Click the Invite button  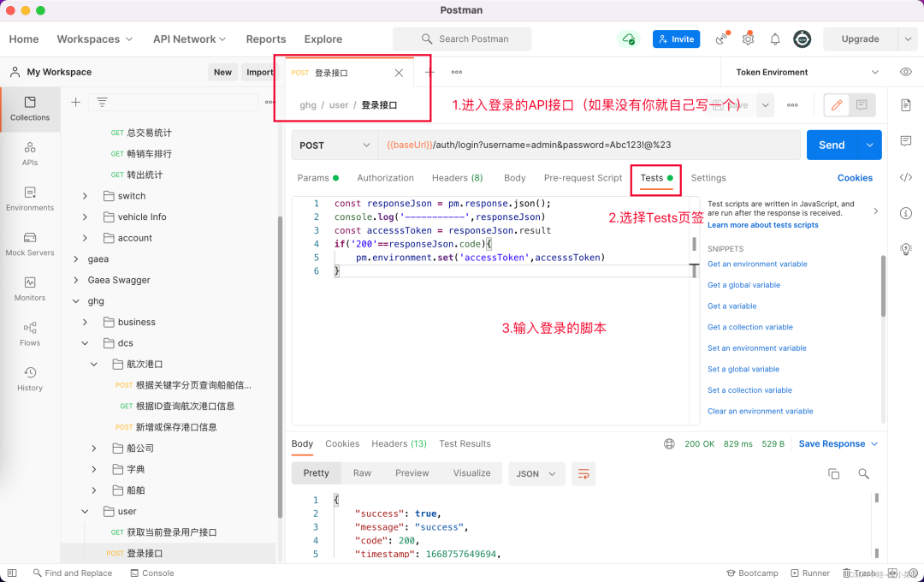[x=676, y=39]
